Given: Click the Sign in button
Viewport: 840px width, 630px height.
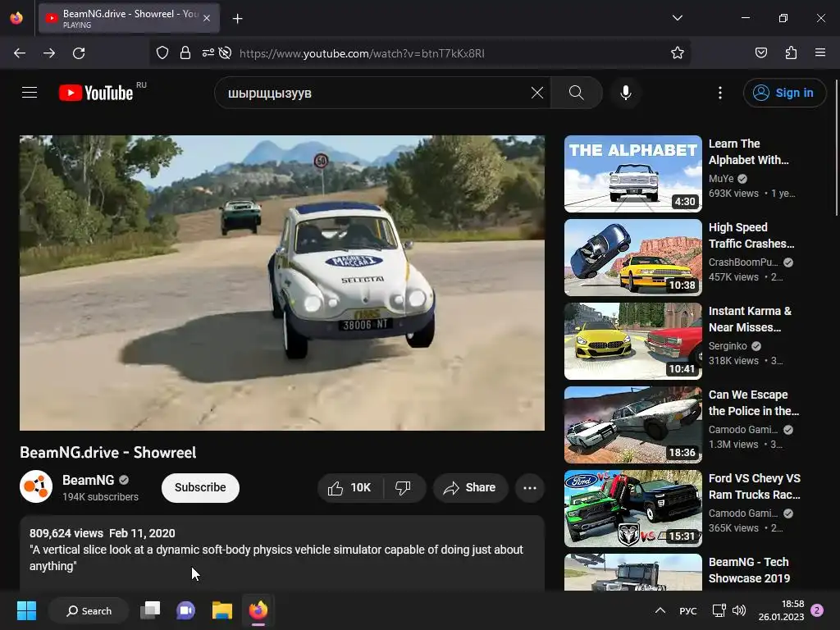Looking at the screenshot, I should (784, 93).
